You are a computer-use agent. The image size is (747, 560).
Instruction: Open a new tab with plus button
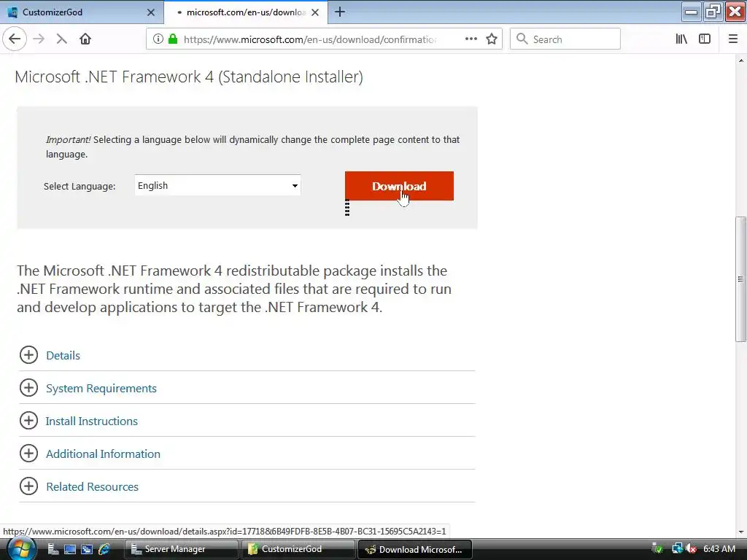click(x=340, y=12)
